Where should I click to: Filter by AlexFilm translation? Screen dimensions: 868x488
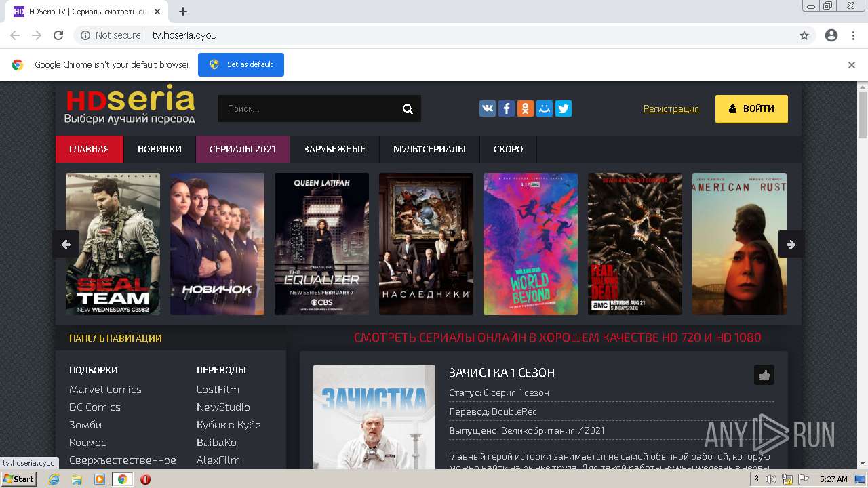click(x=218, y=460)
